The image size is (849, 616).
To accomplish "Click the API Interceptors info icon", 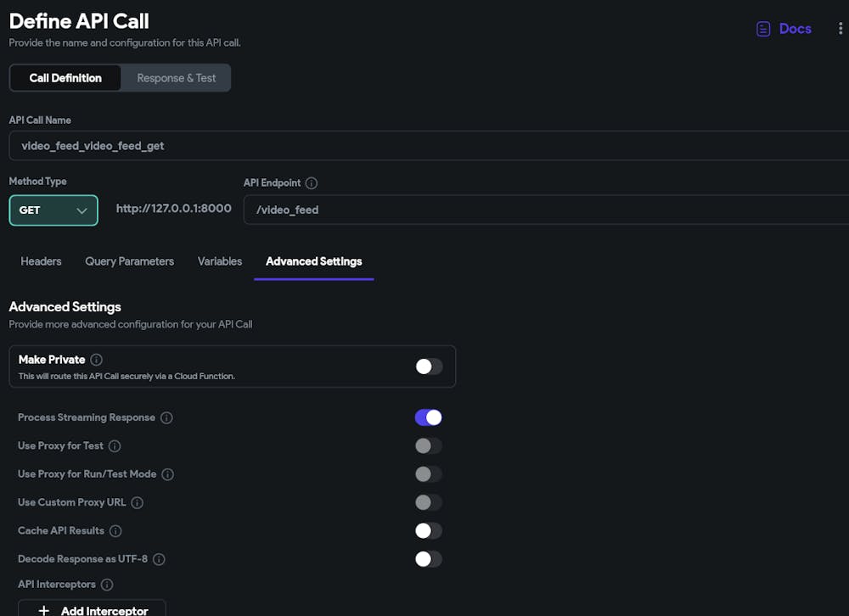I will 107,585.
